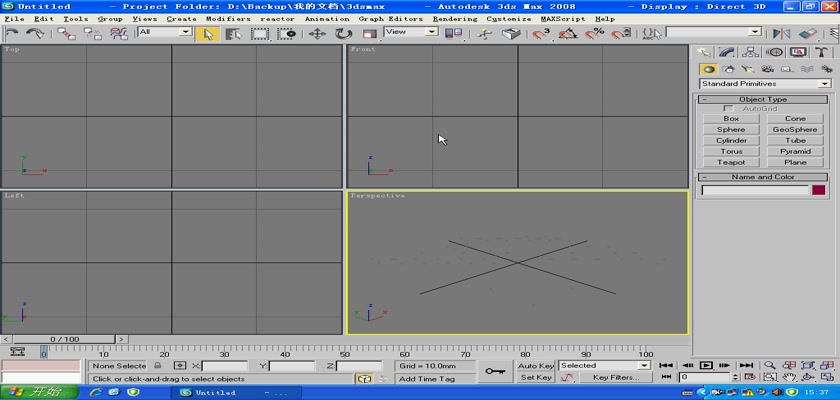Toggle Angle Snap icon
The image size is (840, 400).
pos(568,34)
